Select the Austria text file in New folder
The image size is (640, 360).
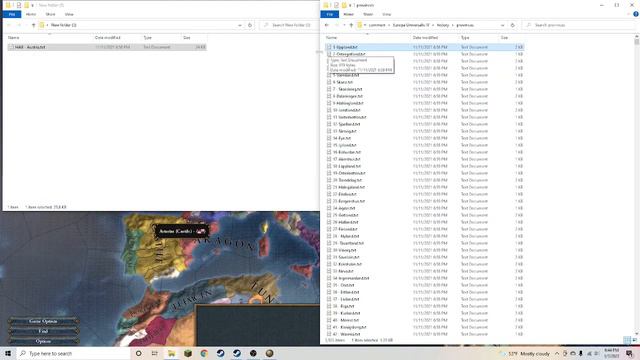click(107, 47)
